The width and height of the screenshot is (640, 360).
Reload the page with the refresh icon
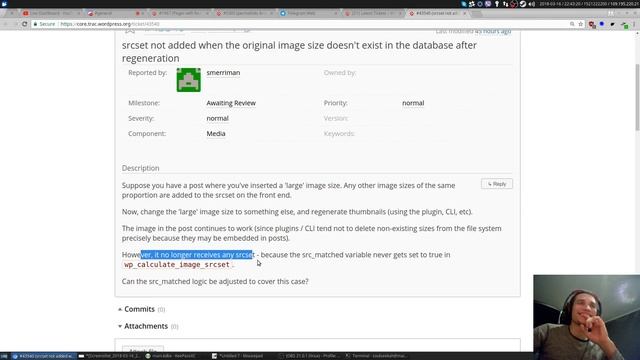[x=24, y=24]
